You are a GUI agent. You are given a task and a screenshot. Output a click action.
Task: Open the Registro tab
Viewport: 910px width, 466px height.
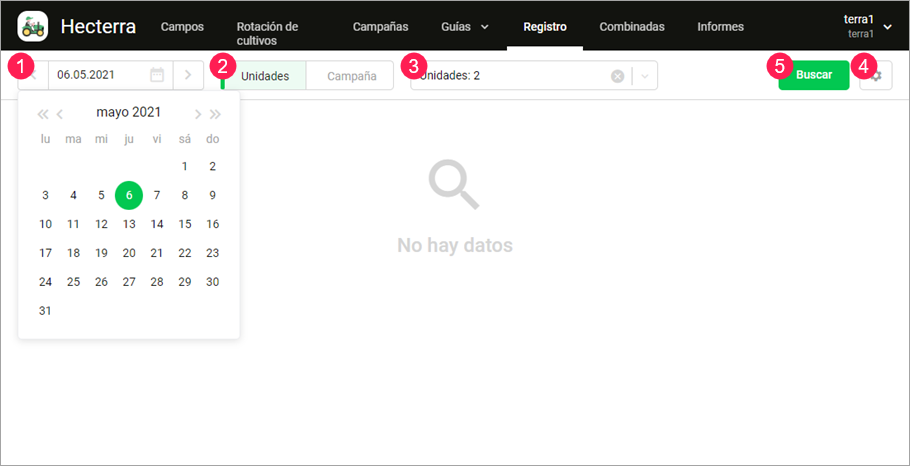(x=545, y=27)
